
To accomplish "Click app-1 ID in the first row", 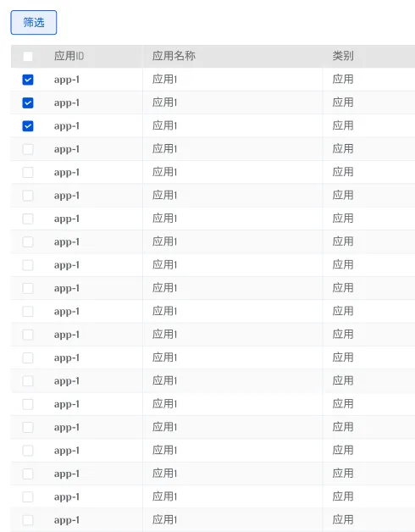I will coord(67,80).
